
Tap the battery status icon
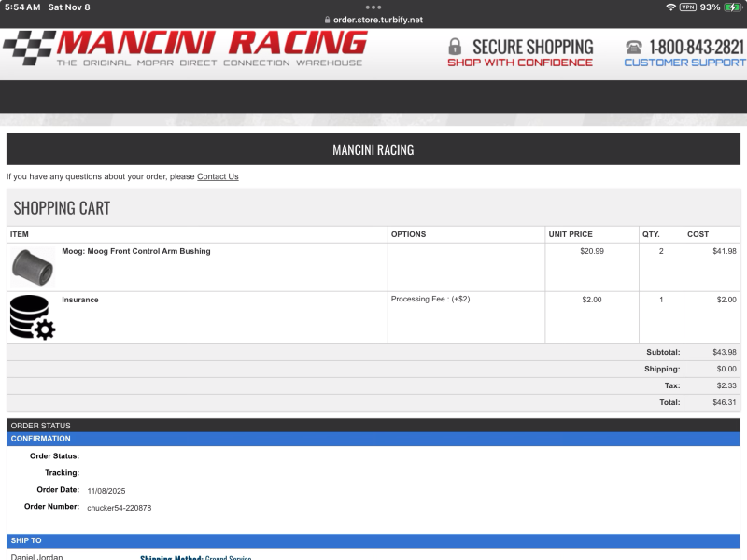(x=733, y=7)
